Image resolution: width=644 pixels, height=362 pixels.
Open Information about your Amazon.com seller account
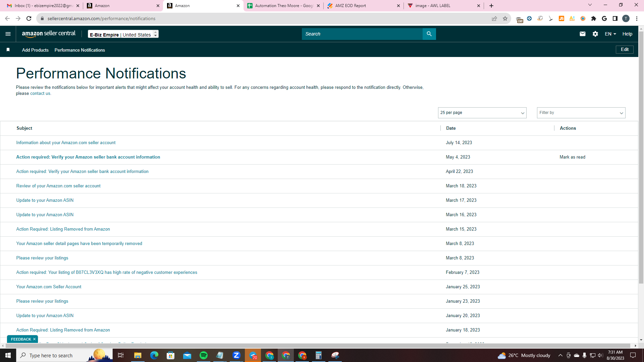[66, 142]
